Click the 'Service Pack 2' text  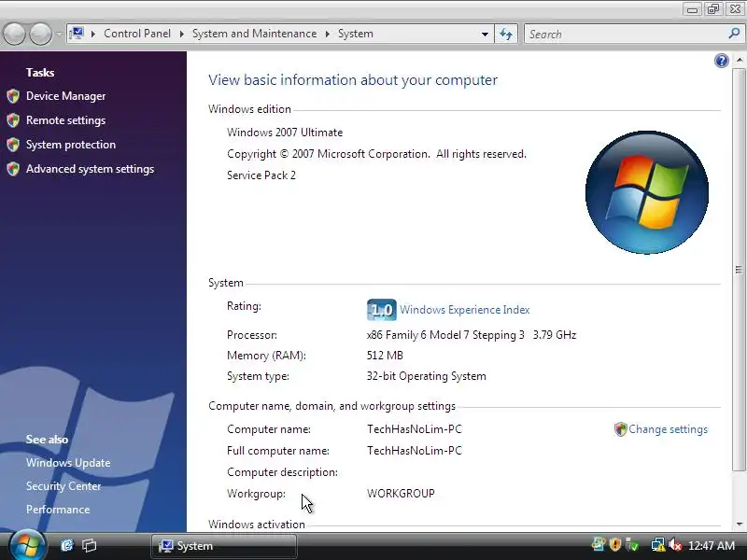click(261, 175)
